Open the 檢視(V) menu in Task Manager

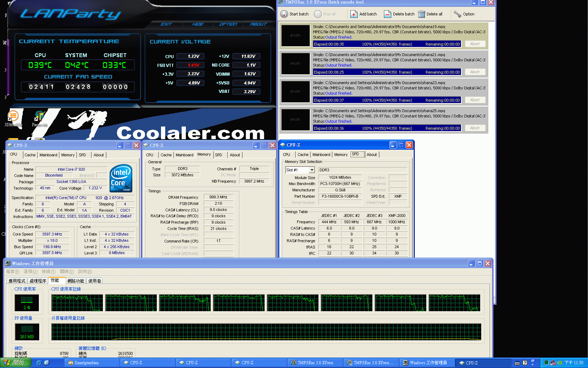pyautogui.click(x=49, y=272)
